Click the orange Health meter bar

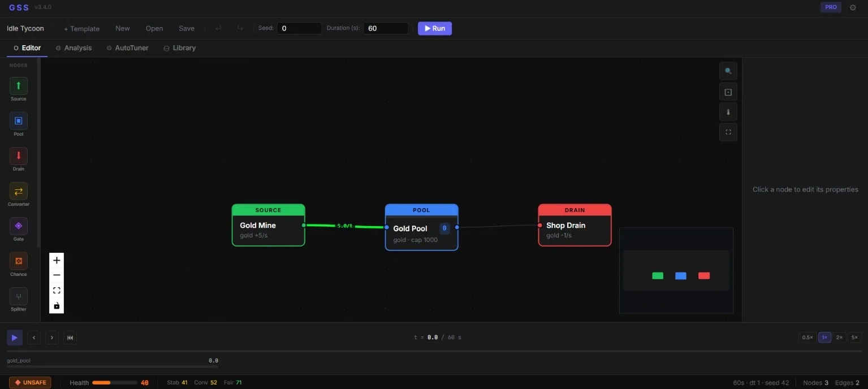(x=115, y=383)
